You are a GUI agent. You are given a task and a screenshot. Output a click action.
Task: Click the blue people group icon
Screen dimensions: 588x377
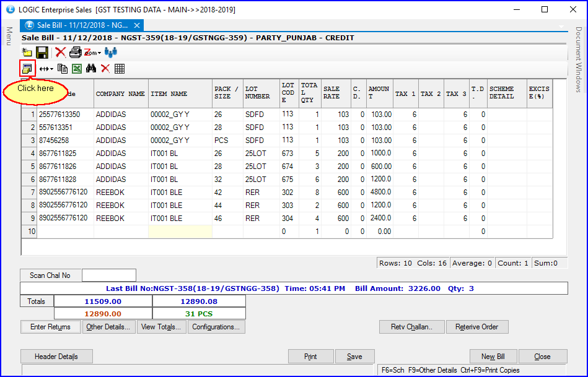[111, 53]
